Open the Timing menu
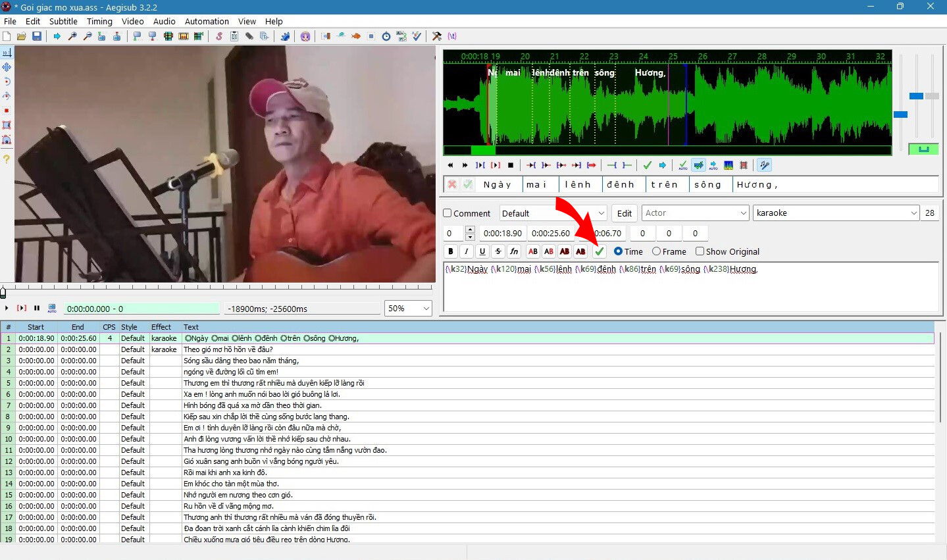The image size is (947, 560). (x=99, y=21)
